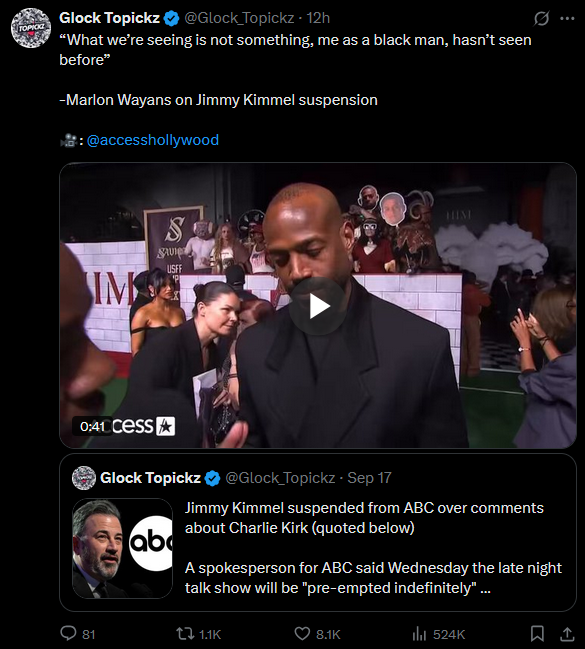Click the quoted tweet's small avatar
The width and height of the screenshot is (585, 649).
pyautogui.click(x=84, y=478)
